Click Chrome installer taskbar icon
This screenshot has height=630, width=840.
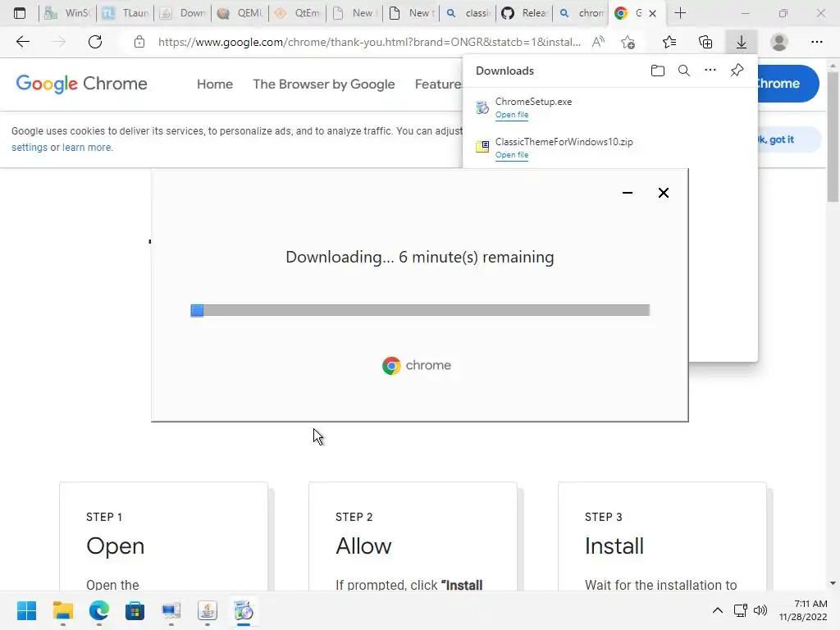tap(244, 610)
